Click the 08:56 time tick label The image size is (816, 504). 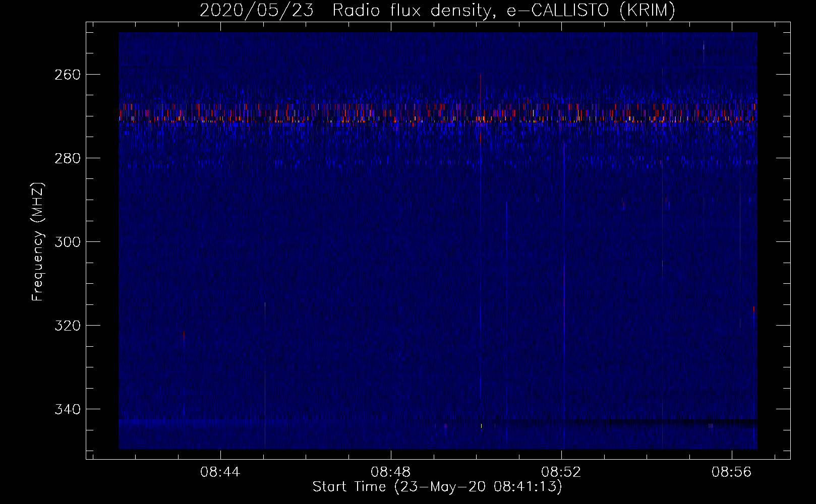(732, 472)
